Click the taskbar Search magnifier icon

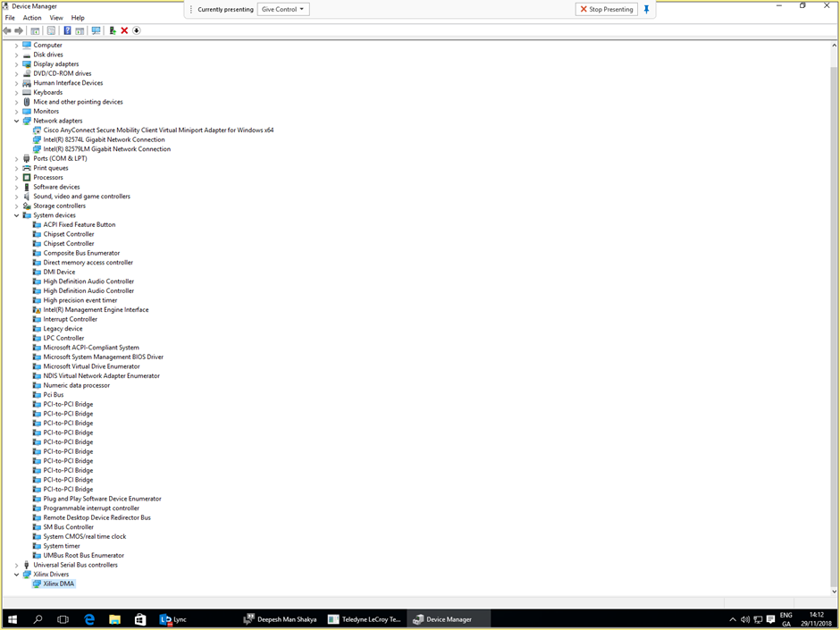click(x=38, y=619)
